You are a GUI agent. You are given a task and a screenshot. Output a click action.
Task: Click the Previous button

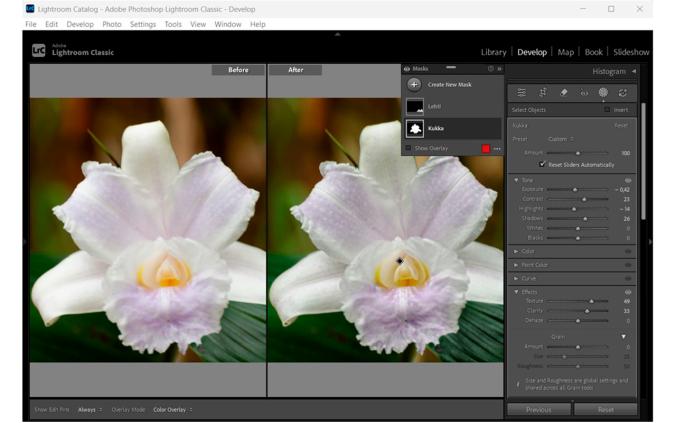[539, 410]
